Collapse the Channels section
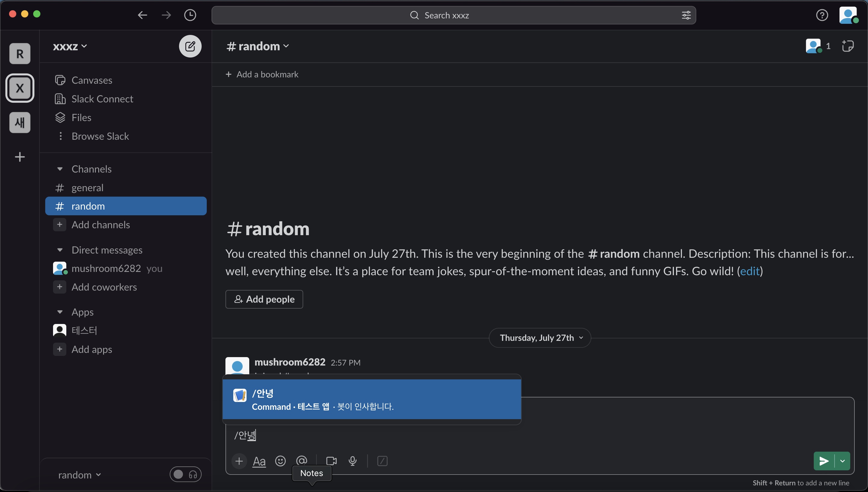Screen dimensions: 868x492 point(60,169)
